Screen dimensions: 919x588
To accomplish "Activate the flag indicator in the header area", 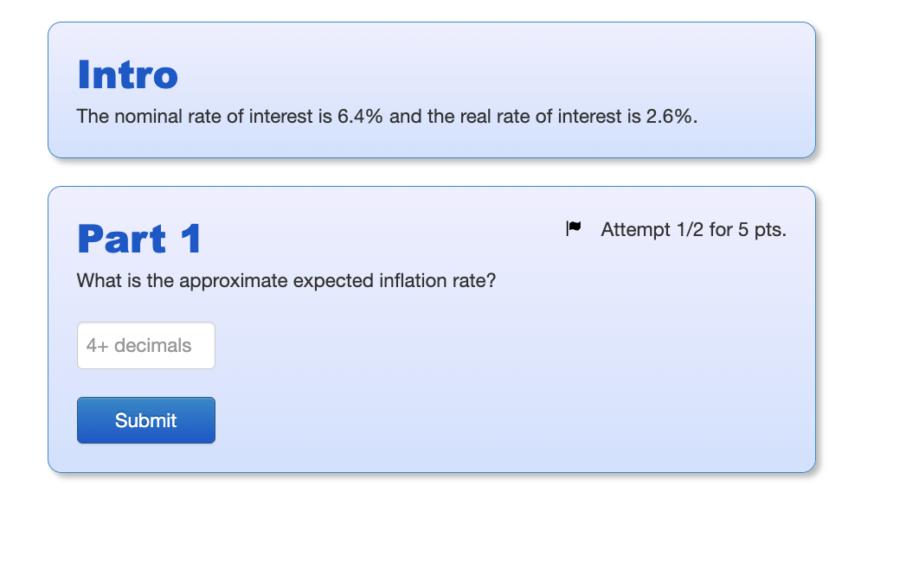I will pyautogui.click(x=574, y=227).
